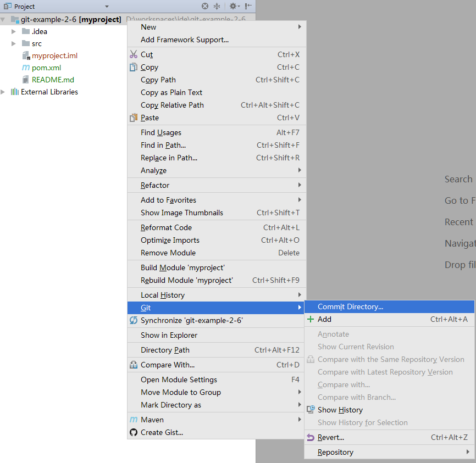
Task: Select Copy as Plain Text
Action: [x=217, y=92]
